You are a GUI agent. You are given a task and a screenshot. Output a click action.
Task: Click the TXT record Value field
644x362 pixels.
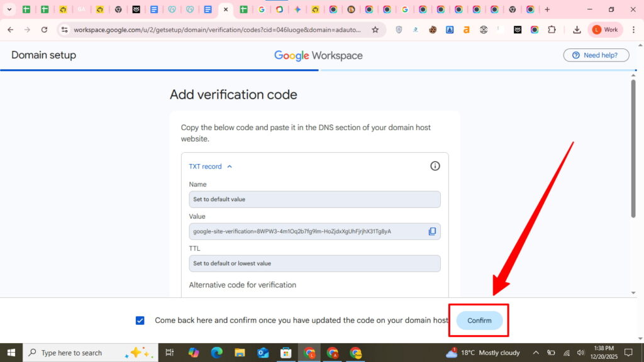308,231
